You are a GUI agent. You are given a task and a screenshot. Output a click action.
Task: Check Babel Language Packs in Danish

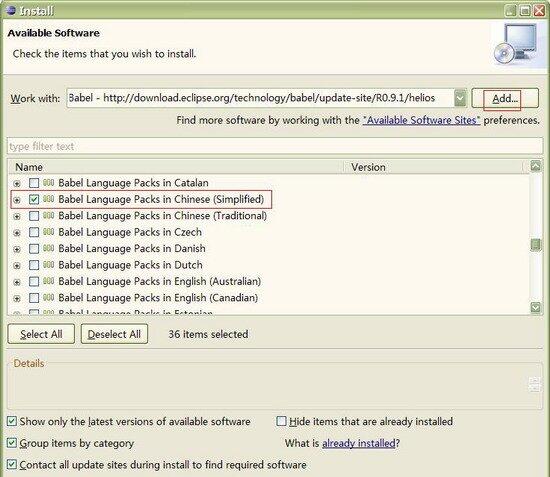pos(34,248)
